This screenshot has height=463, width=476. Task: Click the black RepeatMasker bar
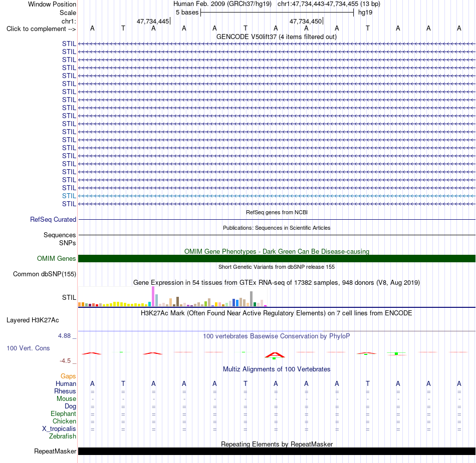pos(277,451)
